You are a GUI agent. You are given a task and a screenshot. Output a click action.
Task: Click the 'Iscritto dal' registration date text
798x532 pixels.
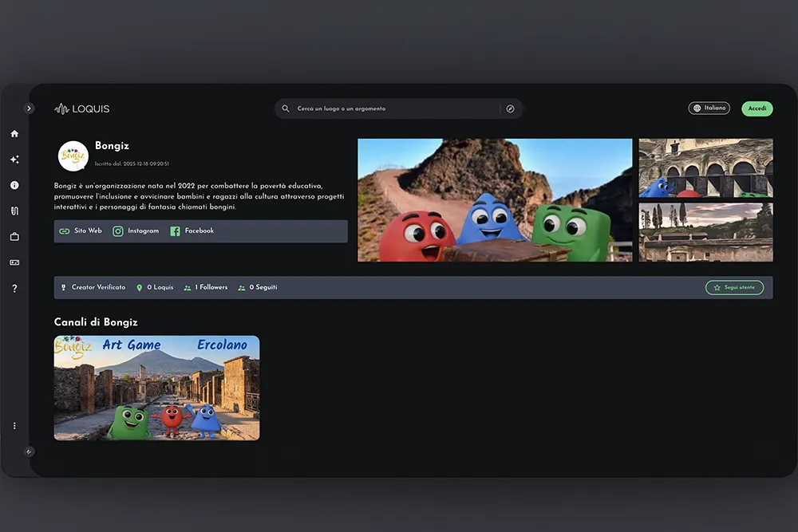132,164
